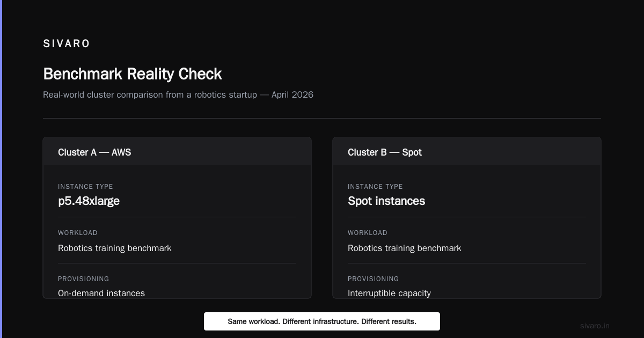Screen dimensions: 644x338
Task: Click the subtitle about robotics startup April 2026
Action: [178, 95]
